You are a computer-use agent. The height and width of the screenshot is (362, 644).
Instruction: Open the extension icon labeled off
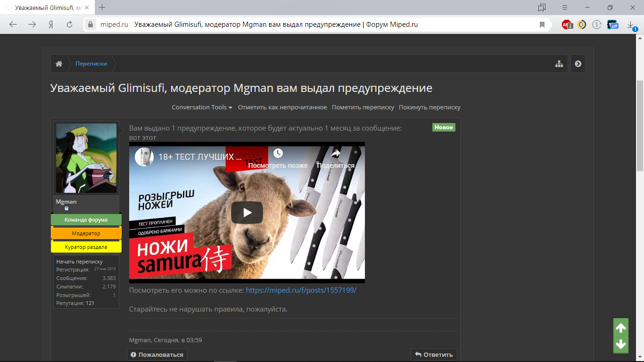[612, 25]
